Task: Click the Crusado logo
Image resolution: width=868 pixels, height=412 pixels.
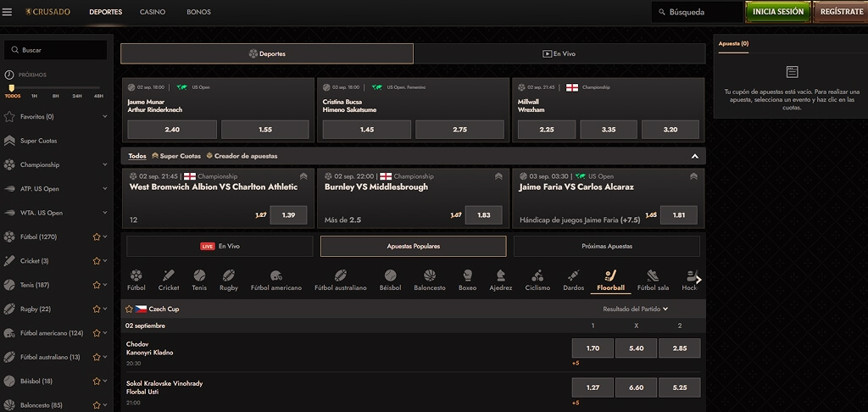Action: (x=47, y=12)
